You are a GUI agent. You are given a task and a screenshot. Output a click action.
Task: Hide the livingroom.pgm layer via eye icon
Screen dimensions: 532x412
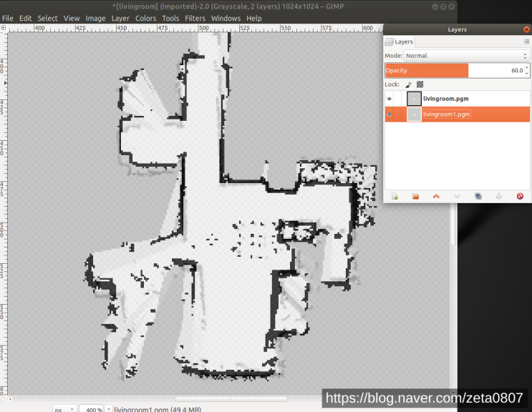[x=390, y=99]
